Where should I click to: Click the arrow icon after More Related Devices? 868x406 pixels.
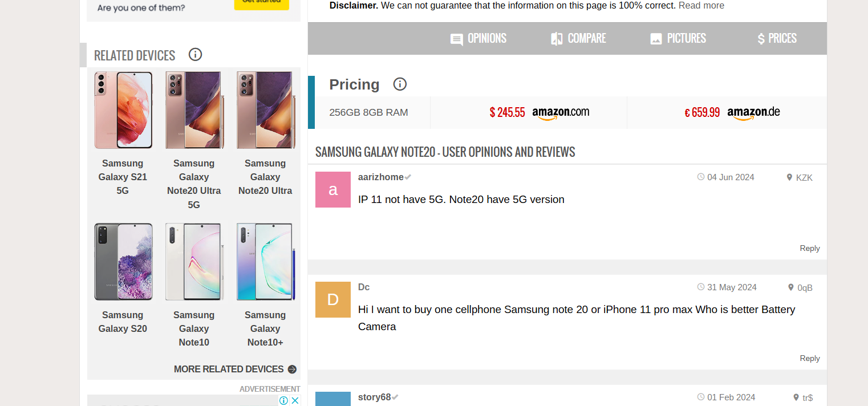[x=293, y=369]
